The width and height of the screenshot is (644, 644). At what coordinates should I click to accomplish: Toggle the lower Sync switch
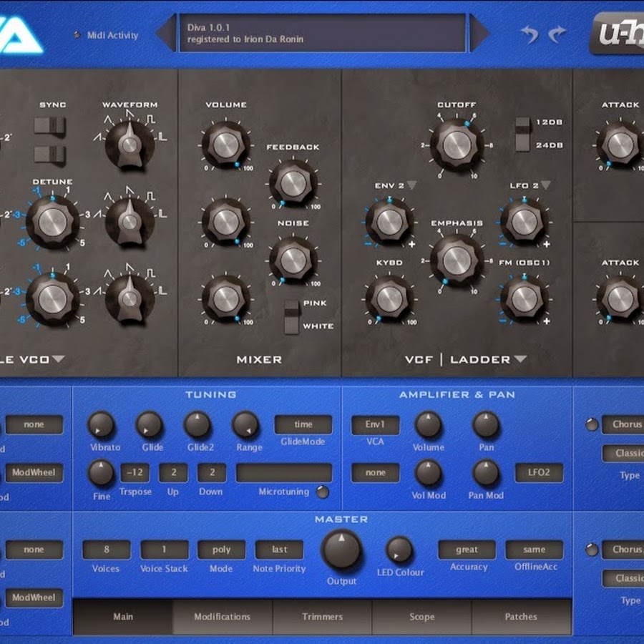[x=49, y=154]
